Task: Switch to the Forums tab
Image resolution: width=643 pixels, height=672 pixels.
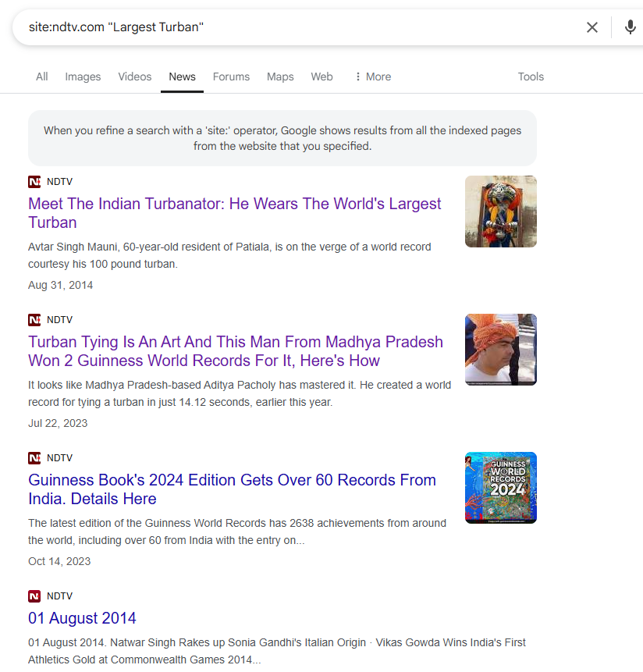Action: pos(231,76)
